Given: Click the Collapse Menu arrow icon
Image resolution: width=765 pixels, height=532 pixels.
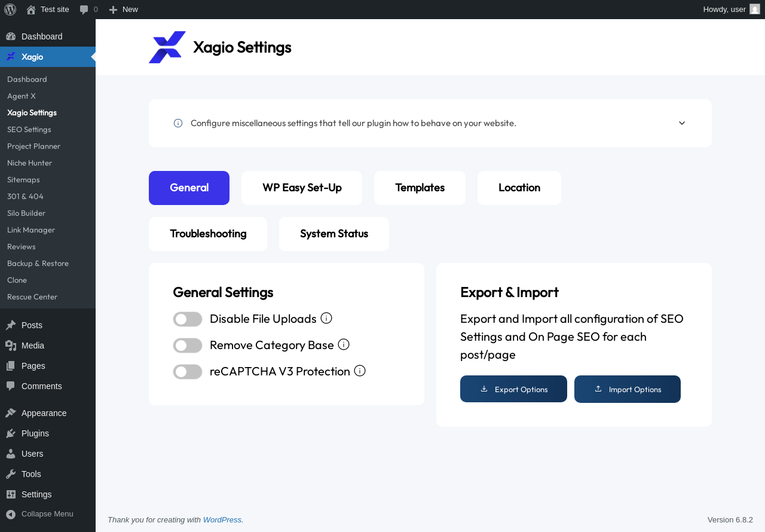Looking at the screenshot, I should point(11,514).
